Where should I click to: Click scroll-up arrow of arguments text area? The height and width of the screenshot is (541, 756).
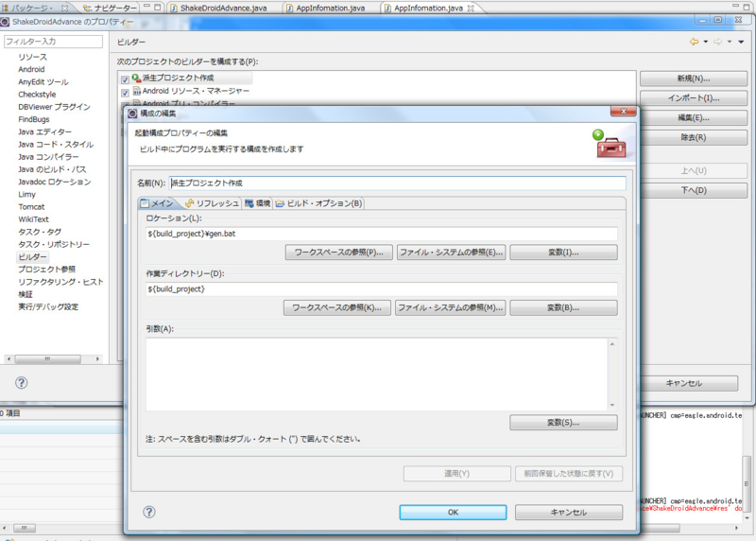tap(612, 343)
